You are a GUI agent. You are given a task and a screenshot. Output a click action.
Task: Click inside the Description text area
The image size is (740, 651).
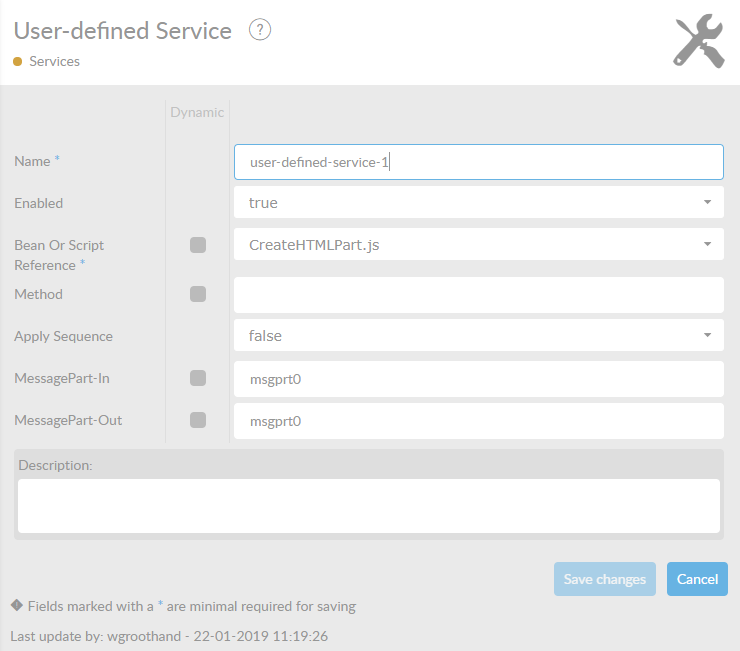[368, 505]
